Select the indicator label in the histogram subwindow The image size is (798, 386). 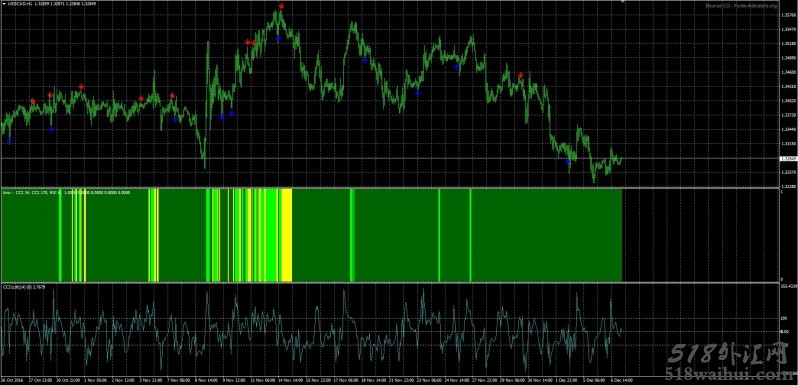tap(66, 192)
